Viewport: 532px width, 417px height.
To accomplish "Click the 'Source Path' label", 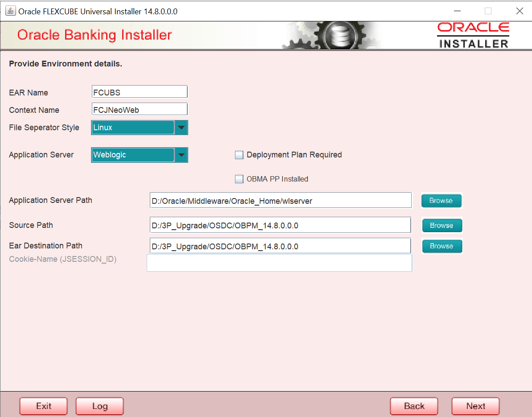I will coord(31,225).
